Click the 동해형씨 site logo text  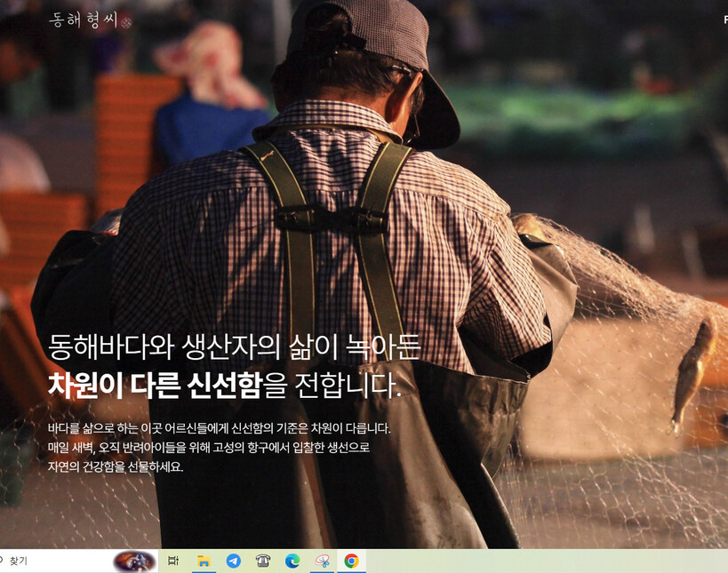click(x=83, y=20)
